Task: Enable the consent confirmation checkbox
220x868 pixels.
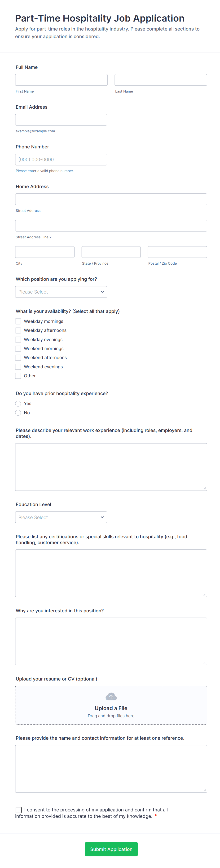Action: [x=18, y=810]
